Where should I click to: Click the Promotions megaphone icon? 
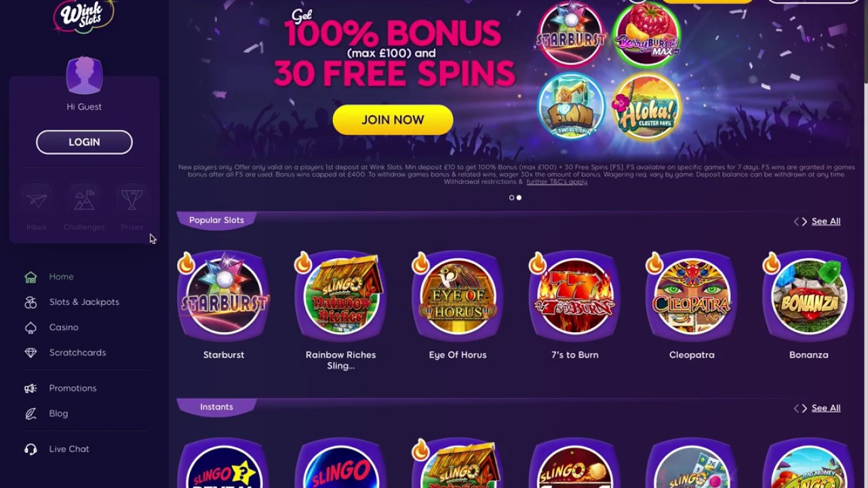pos(31,388)
